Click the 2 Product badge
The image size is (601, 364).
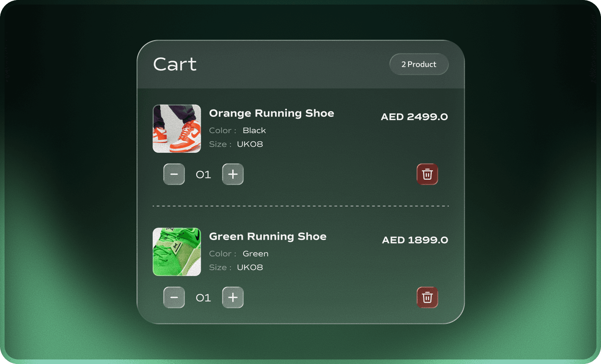point(419,64)
